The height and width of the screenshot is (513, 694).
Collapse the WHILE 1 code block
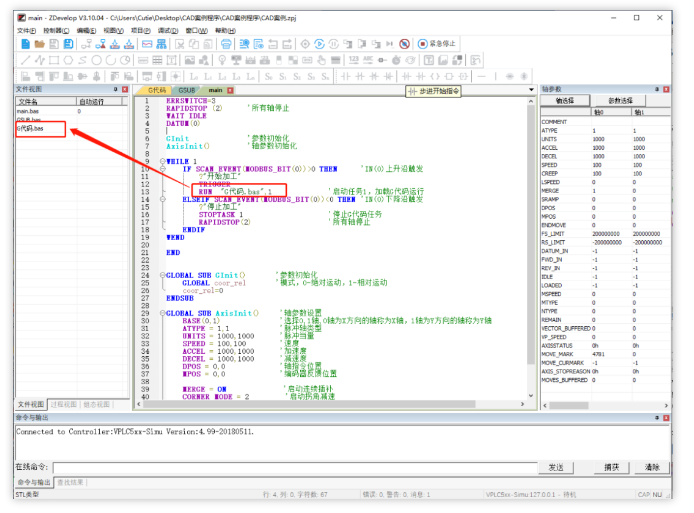(x=162, y=162)
